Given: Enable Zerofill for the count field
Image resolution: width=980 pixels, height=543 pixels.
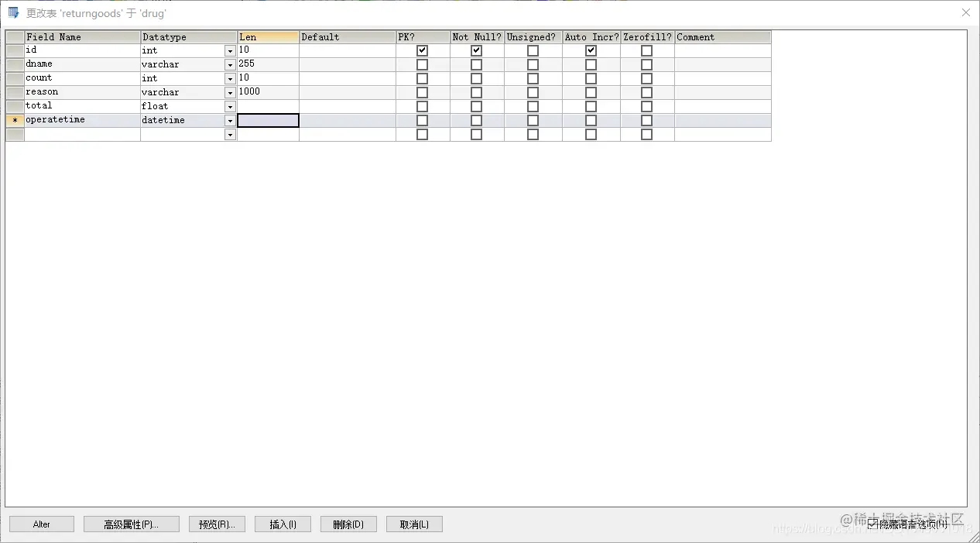Looking at the screenshot, I should point(646,78).
